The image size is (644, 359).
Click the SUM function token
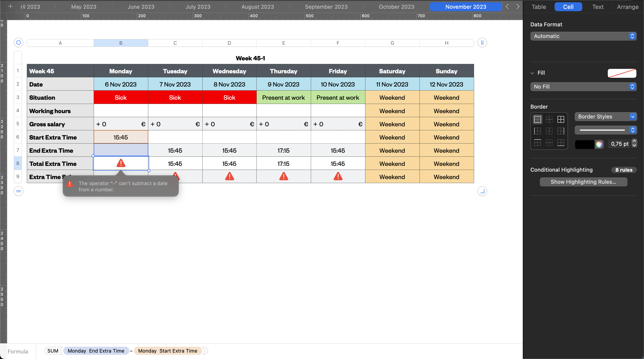(x=53, y=351)
